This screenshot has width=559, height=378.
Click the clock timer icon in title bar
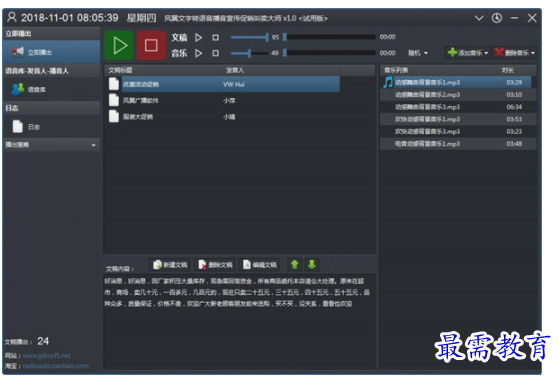[497, 18]
